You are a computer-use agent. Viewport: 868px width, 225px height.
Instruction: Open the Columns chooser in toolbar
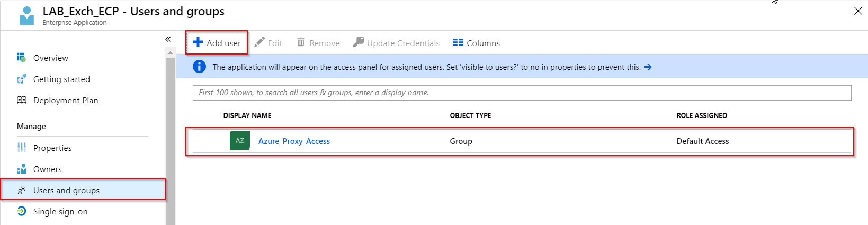476,43
